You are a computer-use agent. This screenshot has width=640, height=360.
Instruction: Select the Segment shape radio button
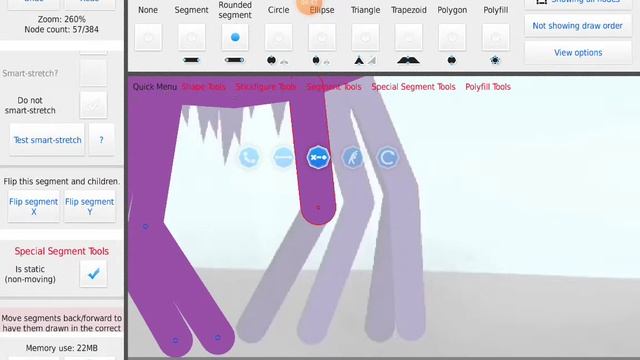[x=191, y=37]
